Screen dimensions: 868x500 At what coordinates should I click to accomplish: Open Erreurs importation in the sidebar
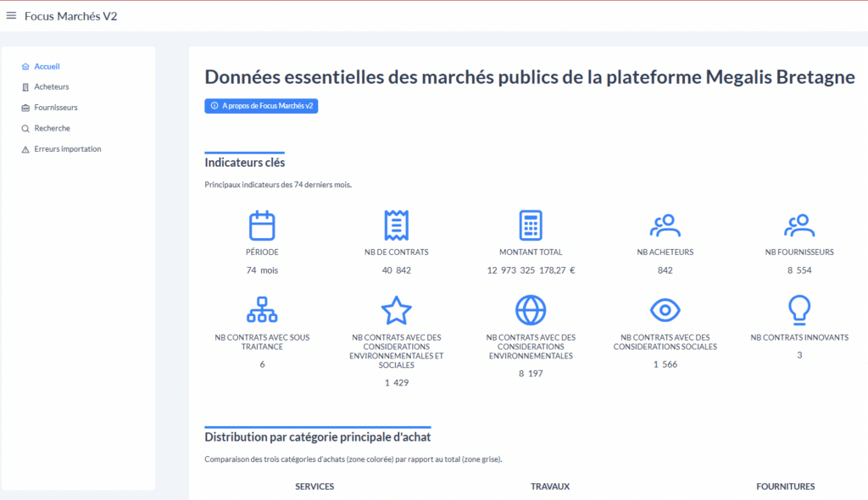[67, 149]
